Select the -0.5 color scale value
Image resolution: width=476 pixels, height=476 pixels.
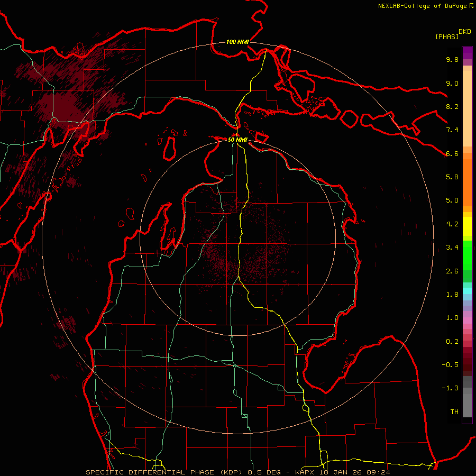(x=450, y=365)
